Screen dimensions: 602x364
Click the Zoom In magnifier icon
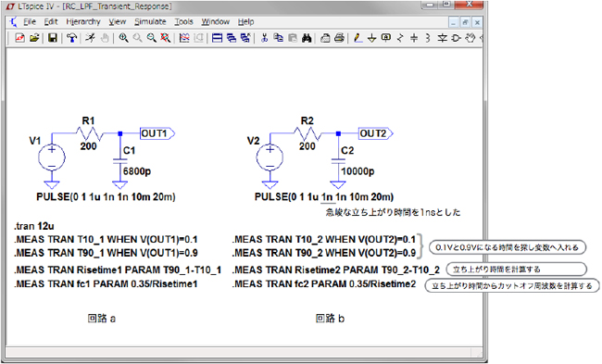click(123, 38)
